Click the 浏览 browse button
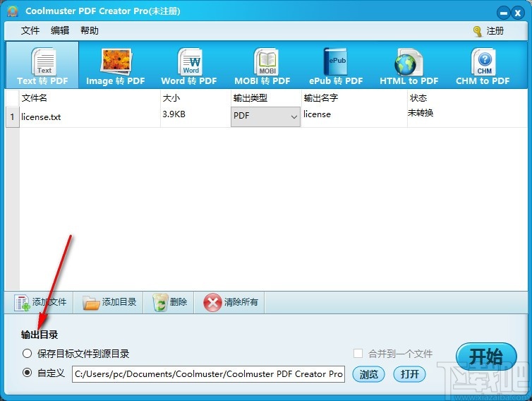 pyautogui.click(x=368, y=374)
